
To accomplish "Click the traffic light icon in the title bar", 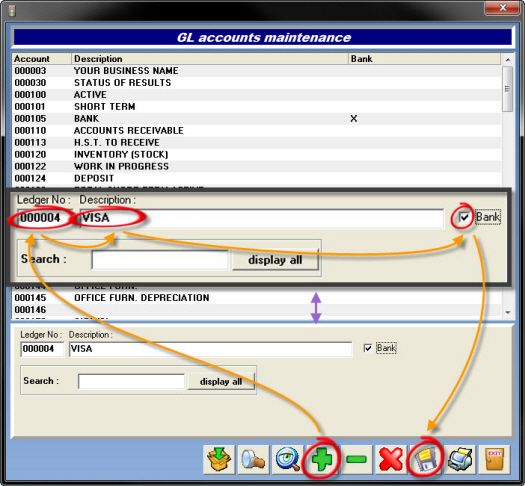I will tap(12, 11).
